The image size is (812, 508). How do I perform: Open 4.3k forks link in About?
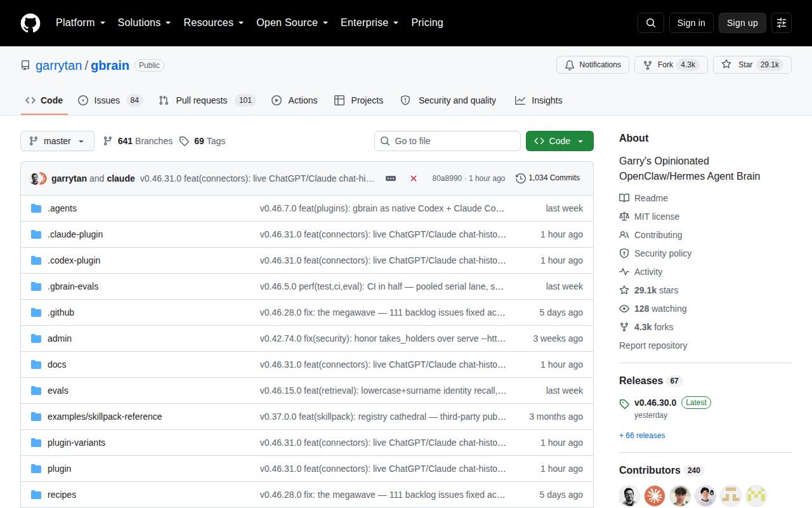646,327
